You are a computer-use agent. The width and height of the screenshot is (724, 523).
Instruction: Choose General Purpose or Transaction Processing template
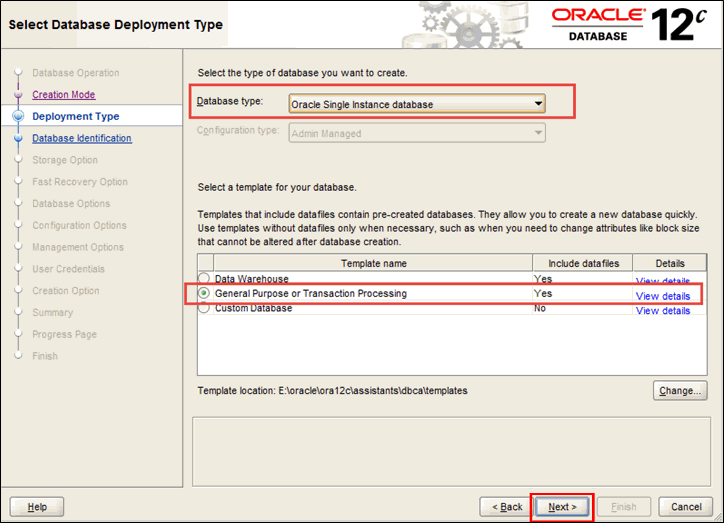[205, 294]
